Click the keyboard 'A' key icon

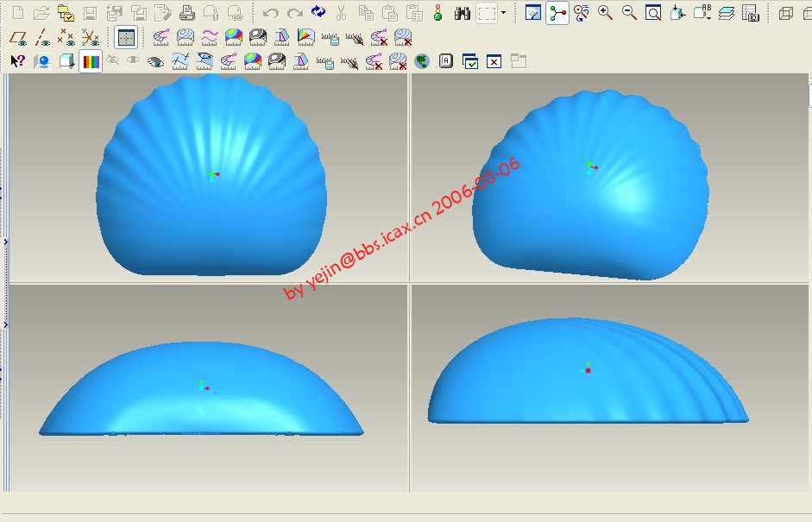[x=446, y=61]
